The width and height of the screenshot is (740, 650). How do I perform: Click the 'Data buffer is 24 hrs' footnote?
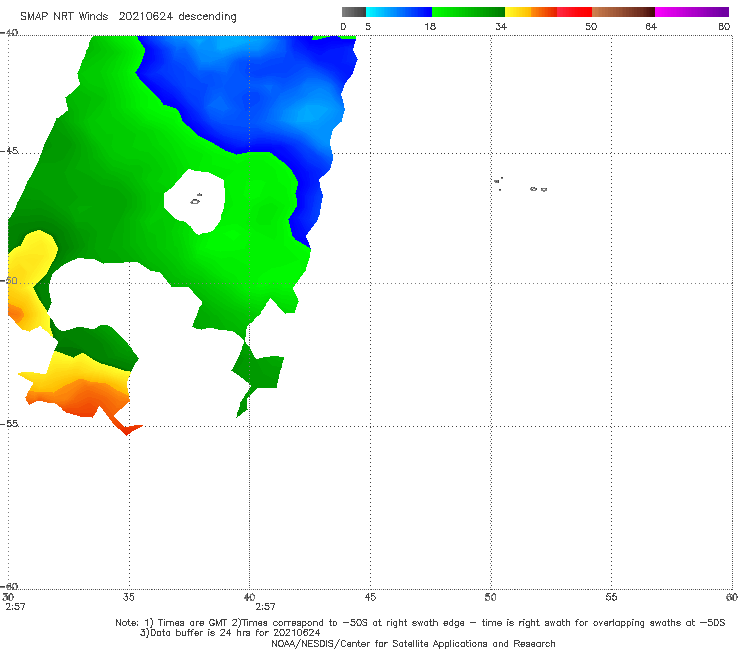tap(230, 633)
